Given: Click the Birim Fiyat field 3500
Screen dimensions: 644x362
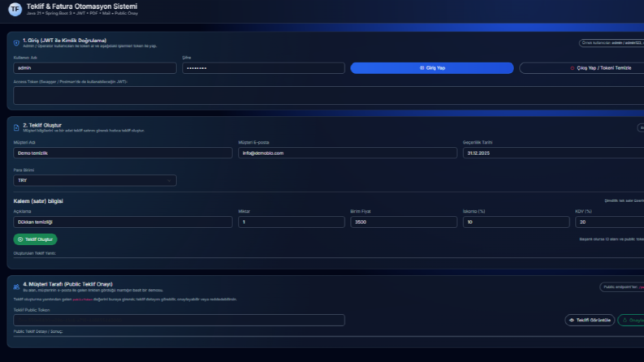Looking at the screenshot, I should pos(404,222).
